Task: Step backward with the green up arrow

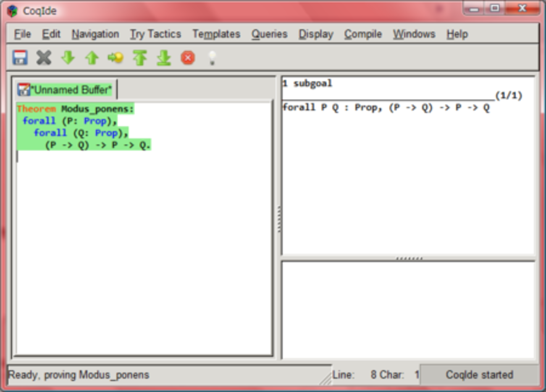Action: (92, 58)
